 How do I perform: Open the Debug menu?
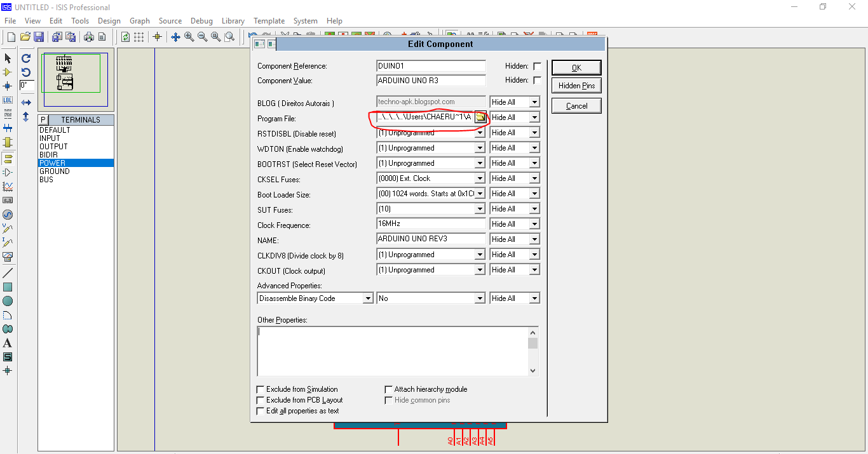pos(202,21)
